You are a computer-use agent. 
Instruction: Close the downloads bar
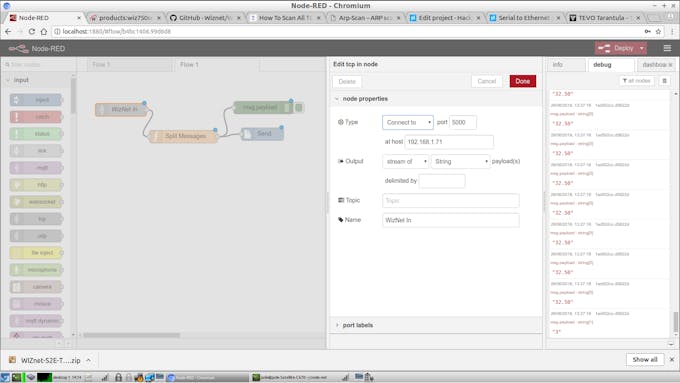pos(672,360)
